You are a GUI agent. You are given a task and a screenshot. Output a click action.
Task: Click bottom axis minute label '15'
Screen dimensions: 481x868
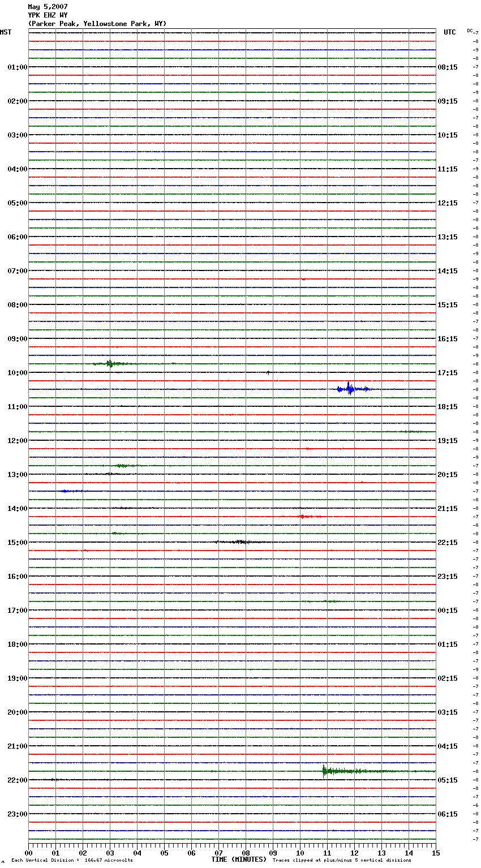[436, 853]
